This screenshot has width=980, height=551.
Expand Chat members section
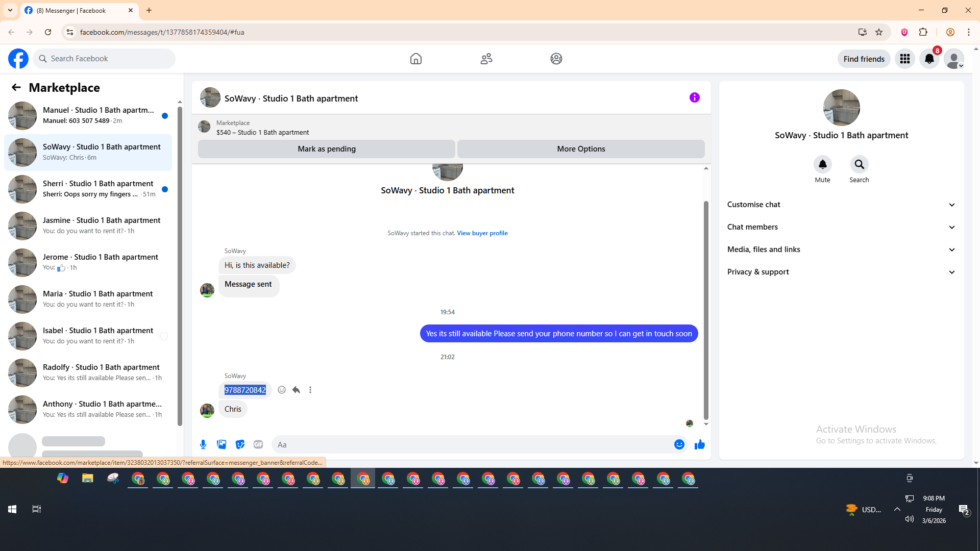click(x=841, y=227)
